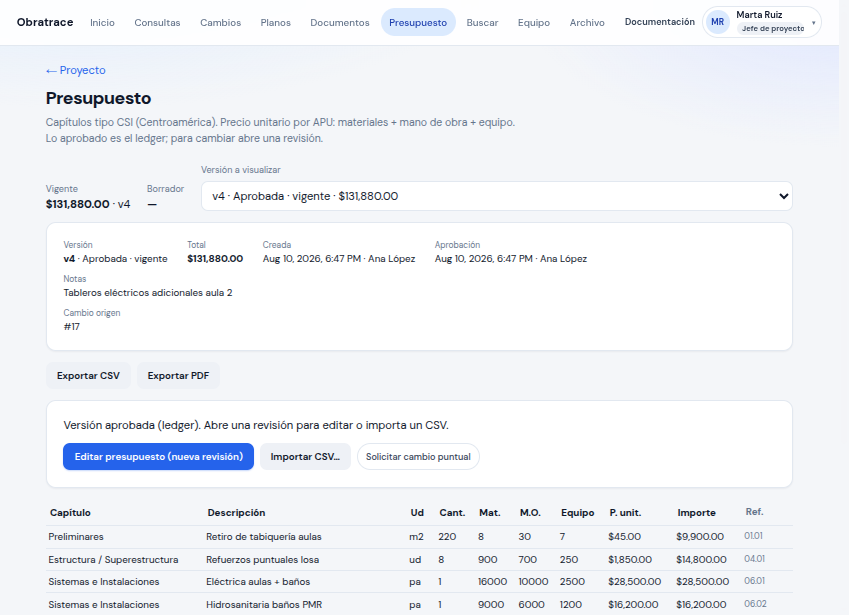
Task: Click the $16,200.00 importe value
Action: click(x=701, y=605)
